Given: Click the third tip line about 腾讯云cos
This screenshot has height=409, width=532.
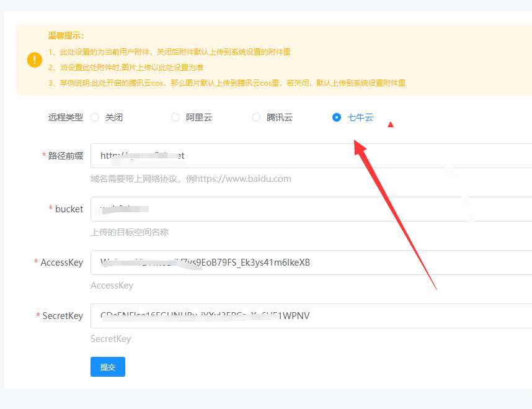Looking at the screenshot, I should pos(227,83).
